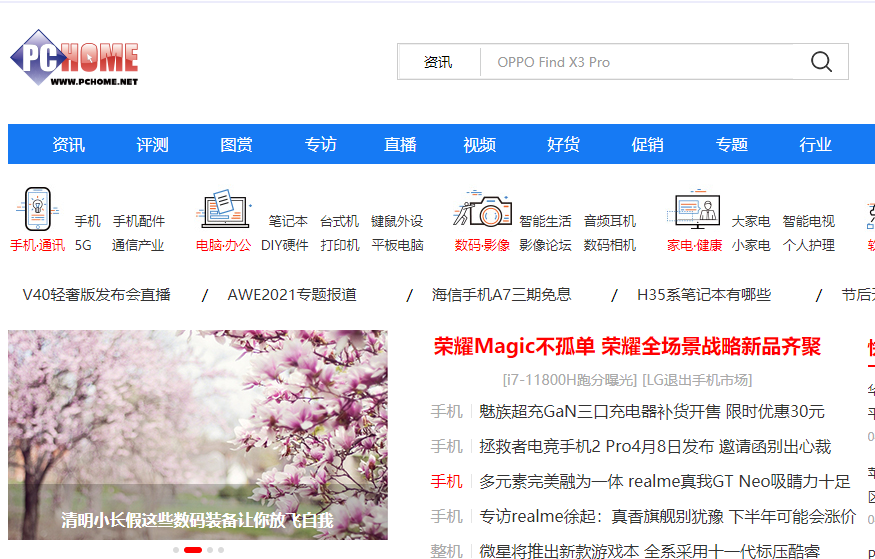
Task: Open the cherry blossom carousel banner image
Action: (198, 420)
